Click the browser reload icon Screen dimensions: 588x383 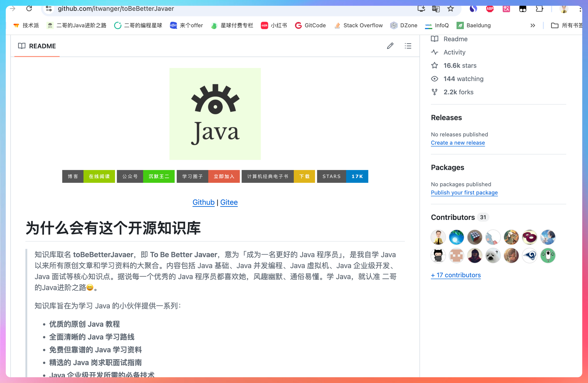29,9
